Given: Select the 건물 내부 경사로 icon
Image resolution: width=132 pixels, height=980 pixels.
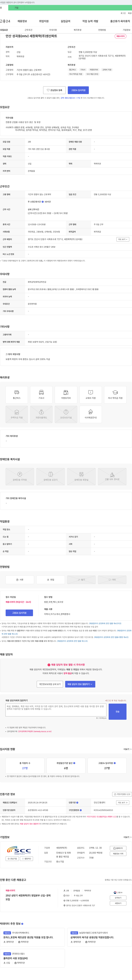Looking at the screenshot, I should pyautogui.click(x=112, y=476).
